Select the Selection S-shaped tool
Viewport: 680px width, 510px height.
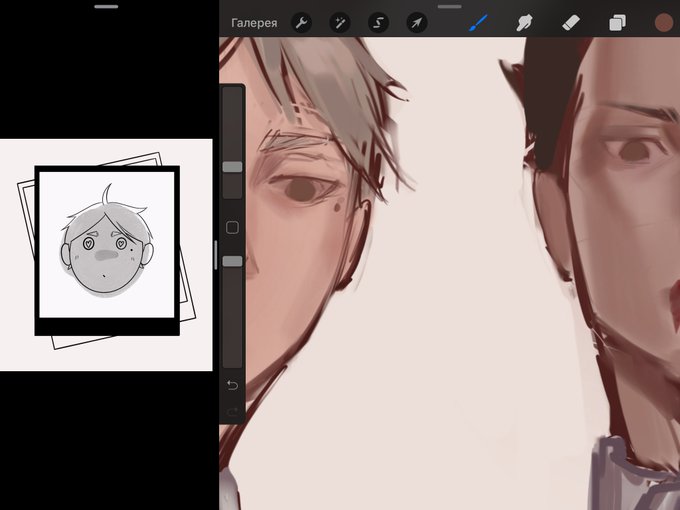pos(379,23)
